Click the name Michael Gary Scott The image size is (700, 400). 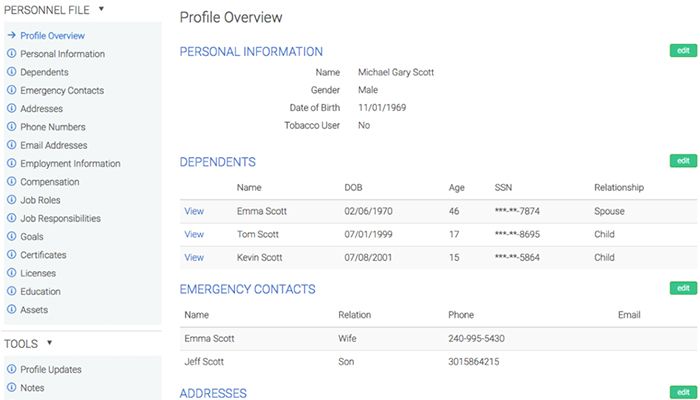(x=396, y=72)
